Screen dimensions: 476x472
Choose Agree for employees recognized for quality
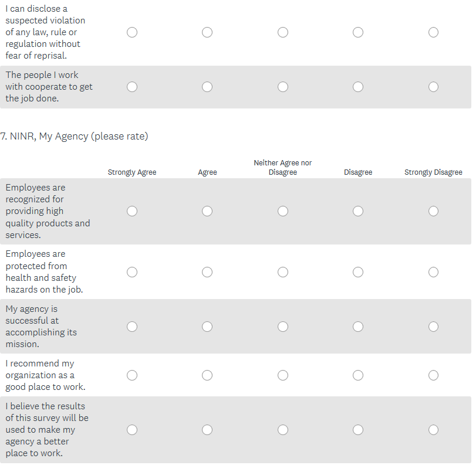point(207,211)
